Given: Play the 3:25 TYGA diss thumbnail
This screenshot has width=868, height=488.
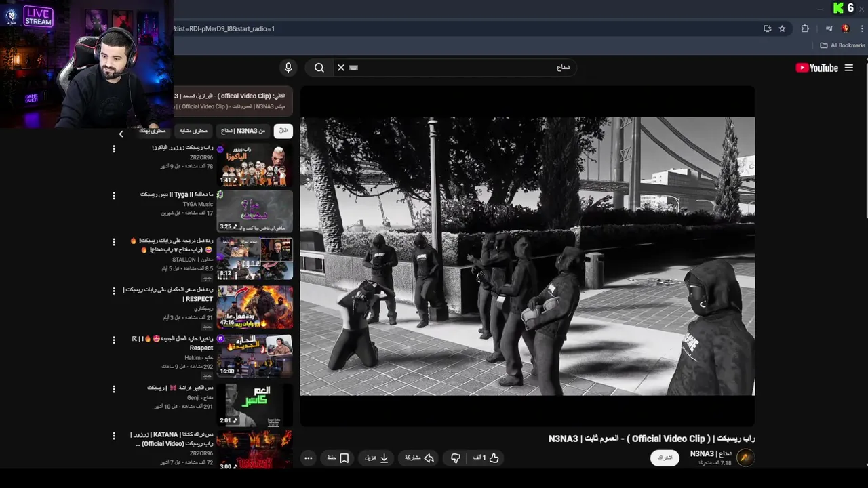Looking at the screenshot, I should coord(255,211).
